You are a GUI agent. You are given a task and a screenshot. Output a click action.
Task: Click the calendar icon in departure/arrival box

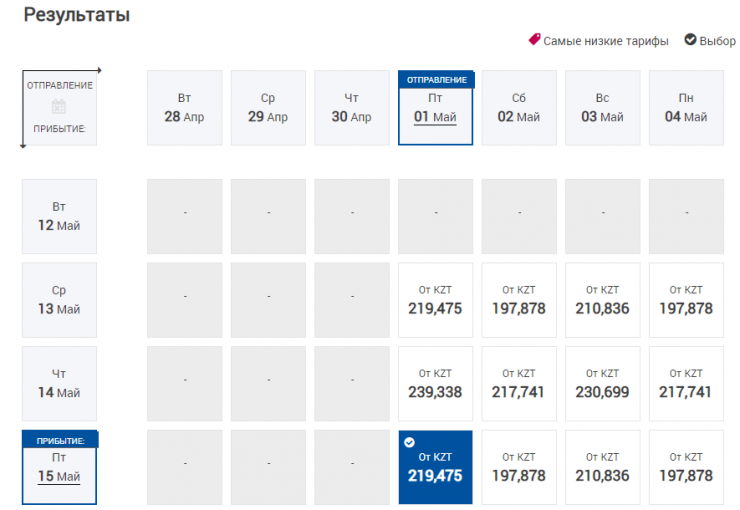point(58,107)
